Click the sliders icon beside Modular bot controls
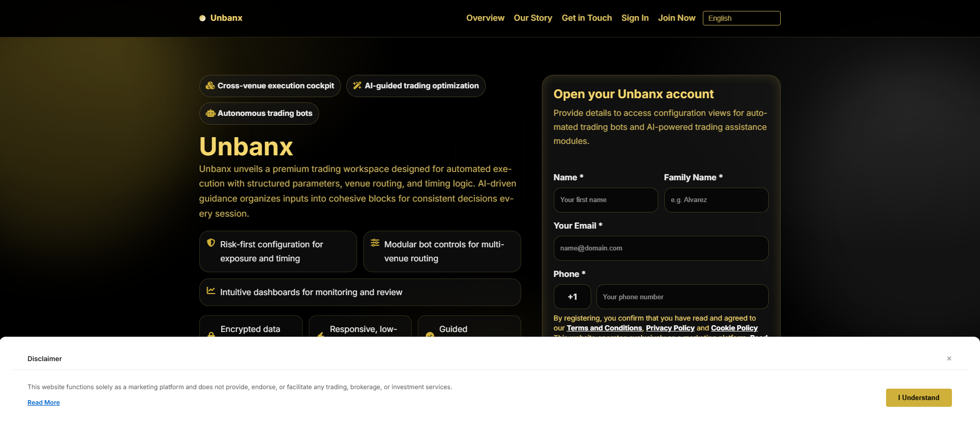The image size is (980, 425). (x=375, y=243)
